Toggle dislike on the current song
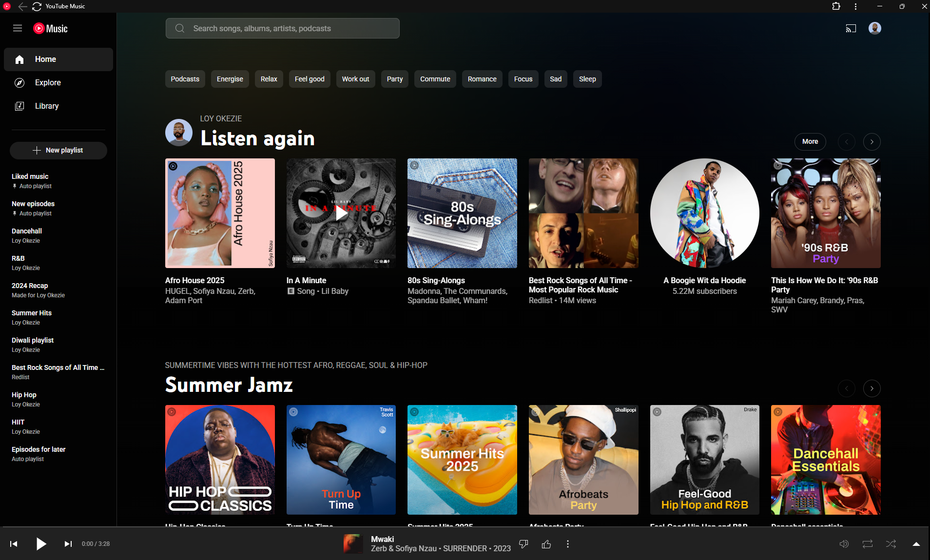This screenshot has height=560, width=930. point(523,544)
